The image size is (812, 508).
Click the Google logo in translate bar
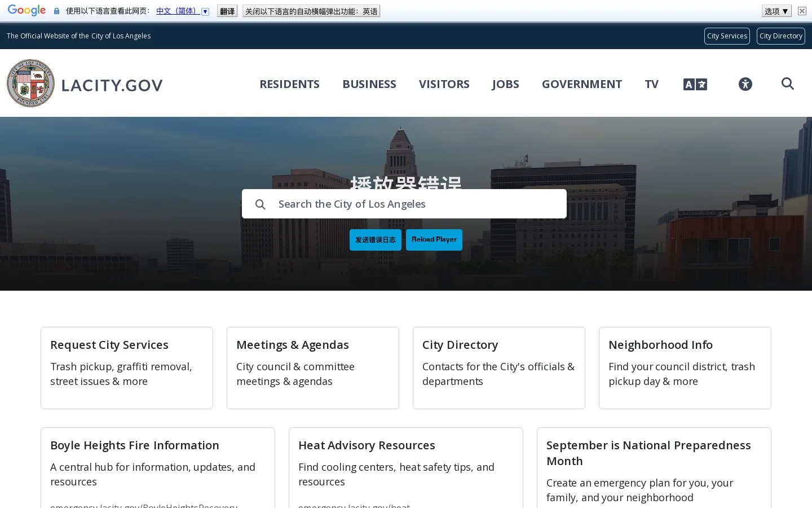(x=27, y=11)
